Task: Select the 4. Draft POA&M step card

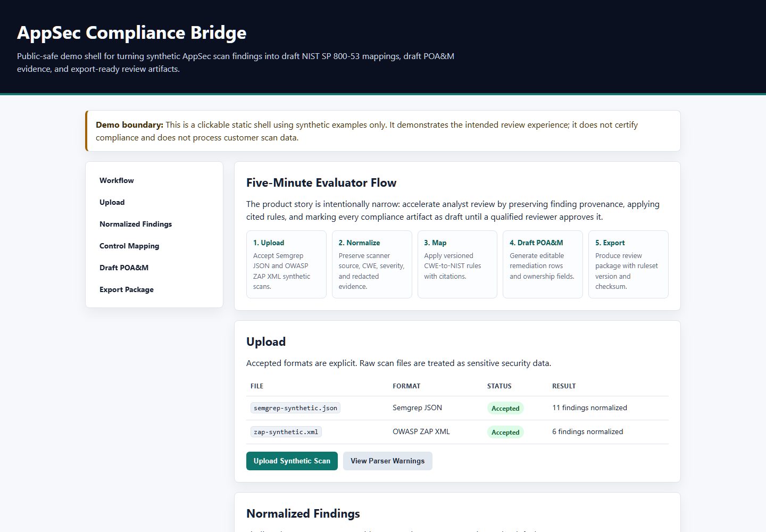Action: point(543,264)
